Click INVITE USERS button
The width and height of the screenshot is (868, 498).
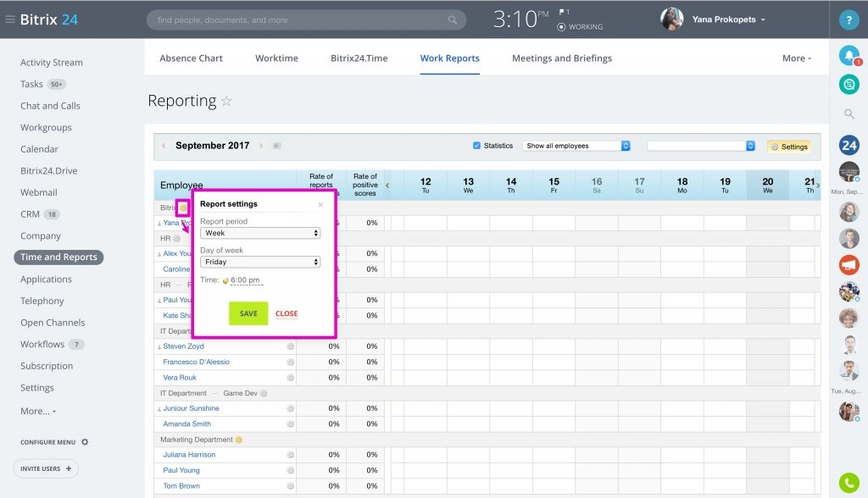46,468
